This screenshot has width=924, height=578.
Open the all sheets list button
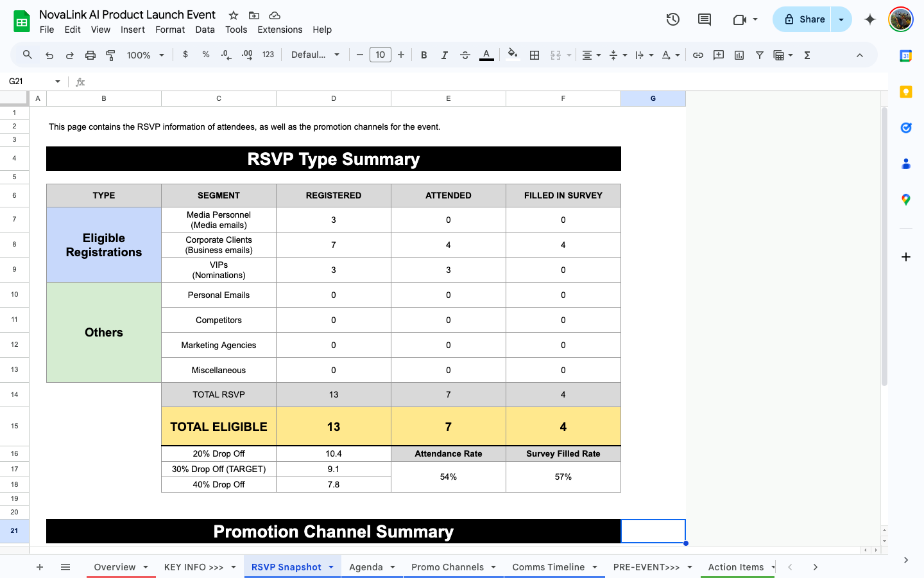[65, 567]
